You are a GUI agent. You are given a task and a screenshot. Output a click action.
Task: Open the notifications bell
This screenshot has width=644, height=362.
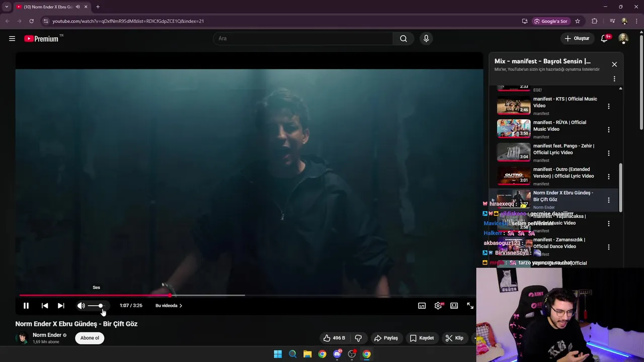click(605, 39)
